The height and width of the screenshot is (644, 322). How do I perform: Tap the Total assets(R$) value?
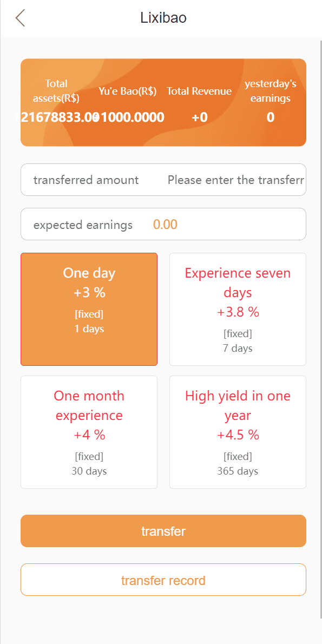[x=56, y=117]
